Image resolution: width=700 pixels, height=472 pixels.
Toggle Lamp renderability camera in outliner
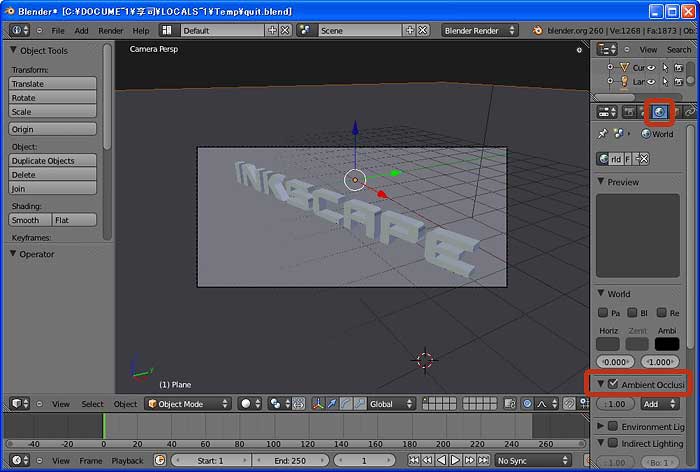679,82
